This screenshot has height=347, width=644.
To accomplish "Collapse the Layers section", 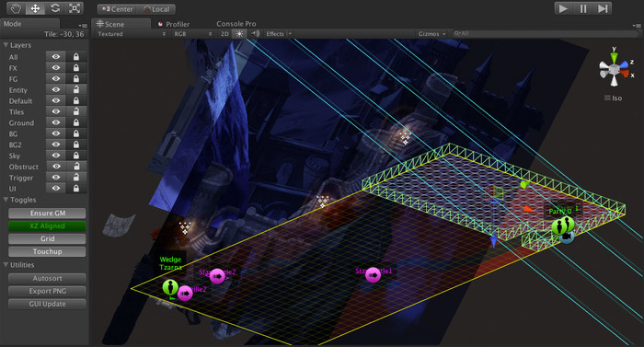I will point(6,45).
